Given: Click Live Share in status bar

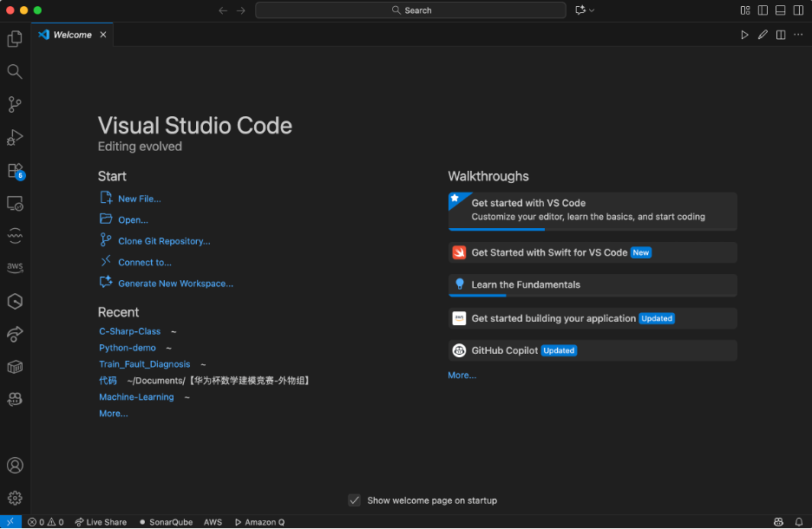Looking at the screenshot, I should [101, 522].
